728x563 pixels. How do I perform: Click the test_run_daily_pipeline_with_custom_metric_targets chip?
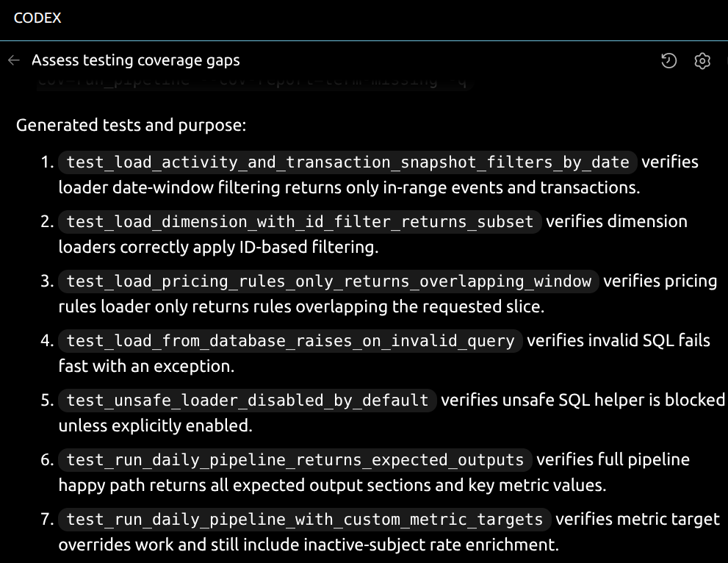pyautogui.click(x=305, y=520)
